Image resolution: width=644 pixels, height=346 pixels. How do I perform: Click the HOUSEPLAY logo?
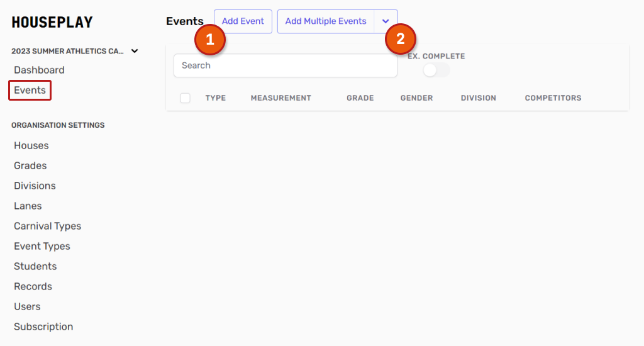coord(52,23)
